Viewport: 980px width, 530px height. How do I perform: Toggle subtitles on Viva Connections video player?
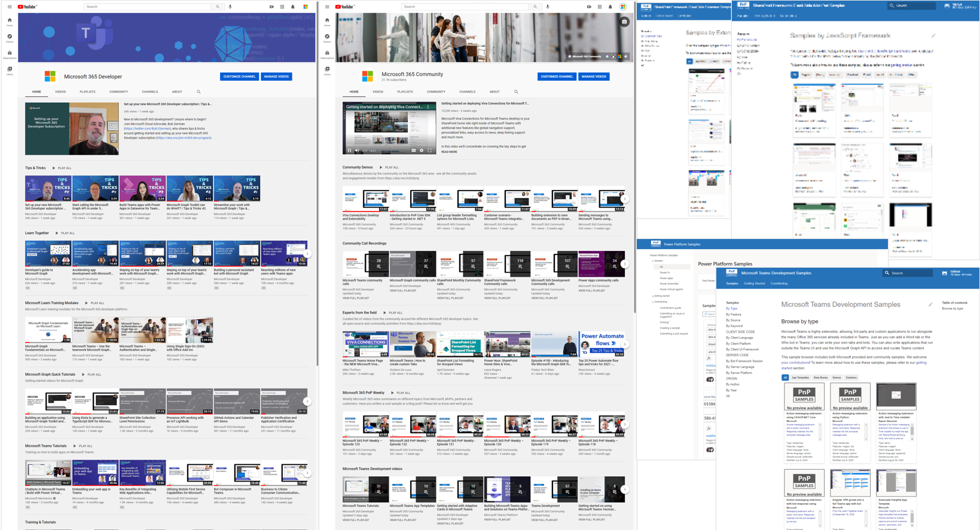click(x=414, y=151)
